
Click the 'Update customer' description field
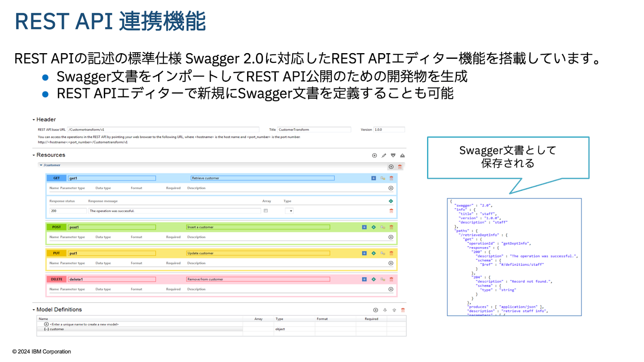click(258, 253)
